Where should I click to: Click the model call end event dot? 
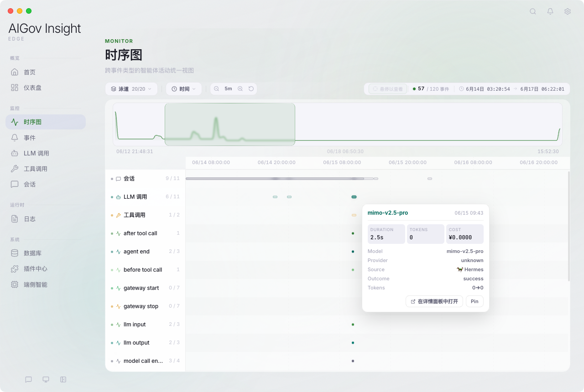click(353, 361)
